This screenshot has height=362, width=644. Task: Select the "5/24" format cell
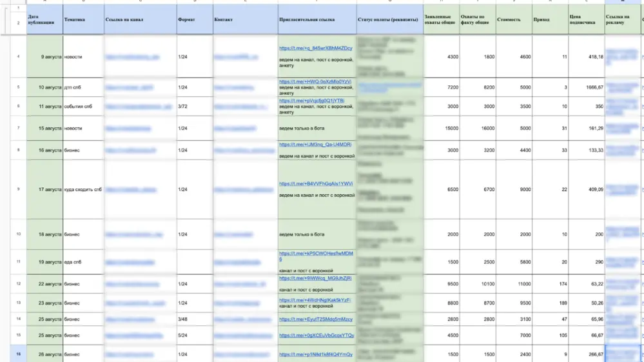[x=195, y=336]
